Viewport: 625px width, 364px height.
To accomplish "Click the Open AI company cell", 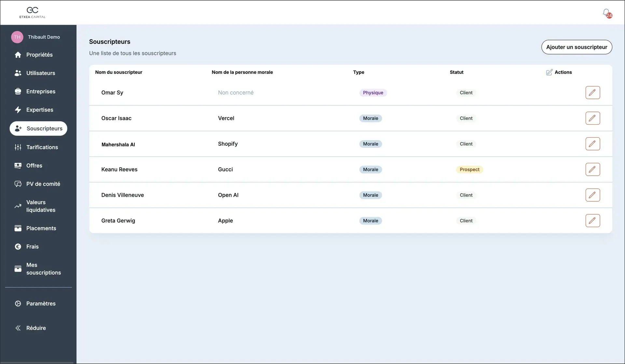I will pos(228,195).
